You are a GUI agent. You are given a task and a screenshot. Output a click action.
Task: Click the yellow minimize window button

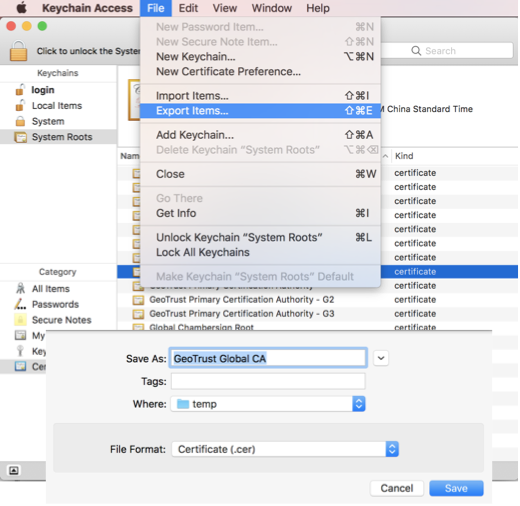[27, 26]
